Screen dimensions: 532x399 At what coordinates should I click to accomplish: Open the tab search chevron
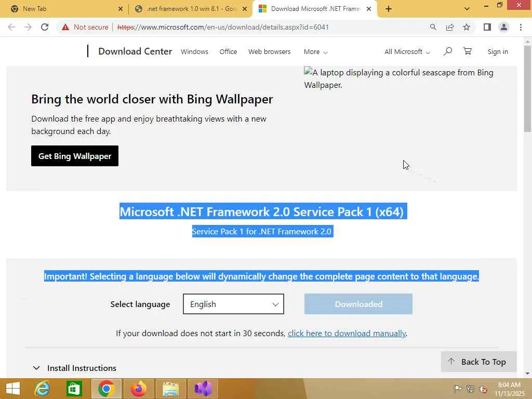coord(467,9)
